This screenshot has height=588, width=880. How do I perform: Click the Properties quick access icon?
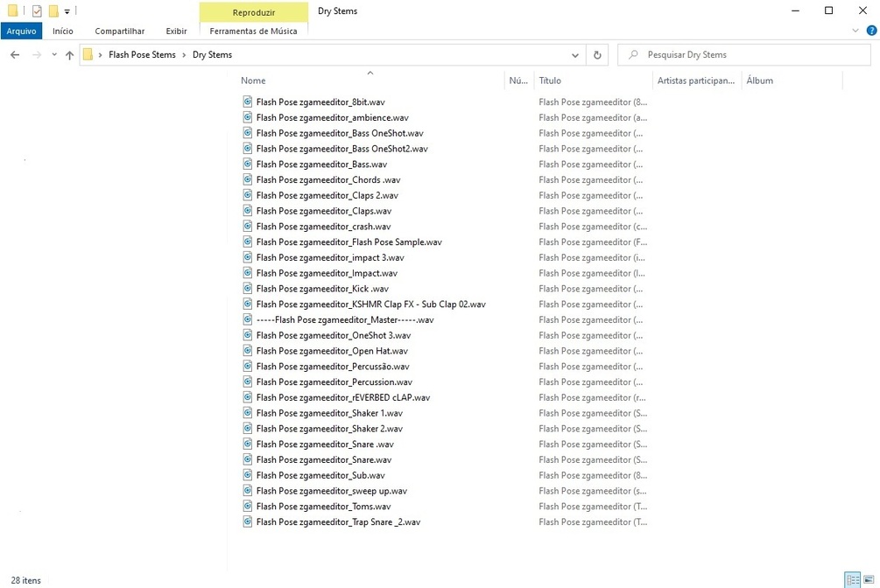(37, 10)
